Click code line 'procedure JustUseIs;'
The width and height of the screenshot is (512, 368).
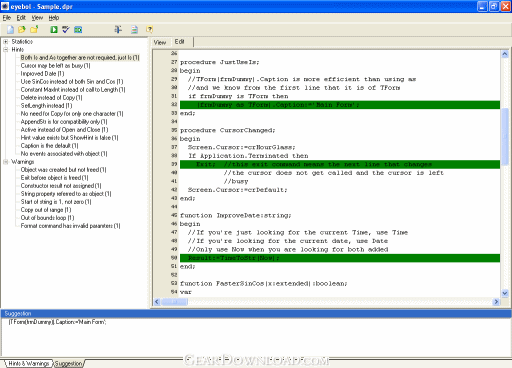220,62
